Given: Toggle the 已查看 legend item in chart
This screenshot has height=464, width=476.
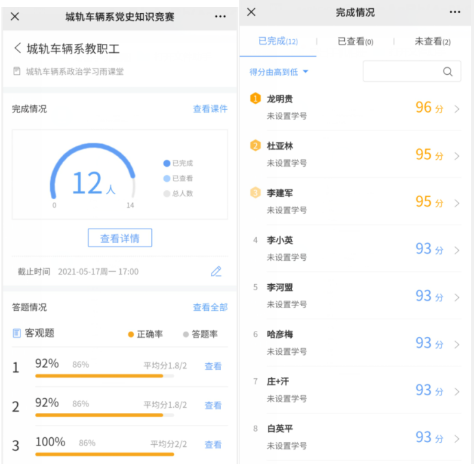Looking at the screenshot, I should click(x=178, y=178).
